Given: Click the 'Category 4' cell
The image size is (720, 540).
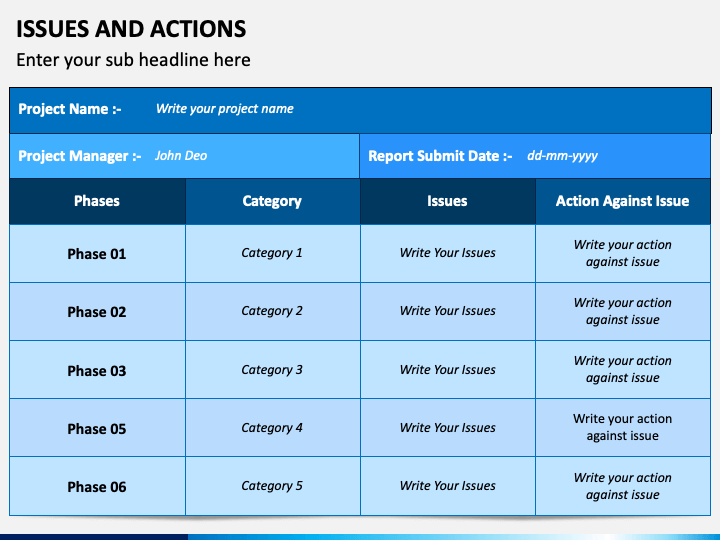Looking at the screenshot, I should point(272,428).
